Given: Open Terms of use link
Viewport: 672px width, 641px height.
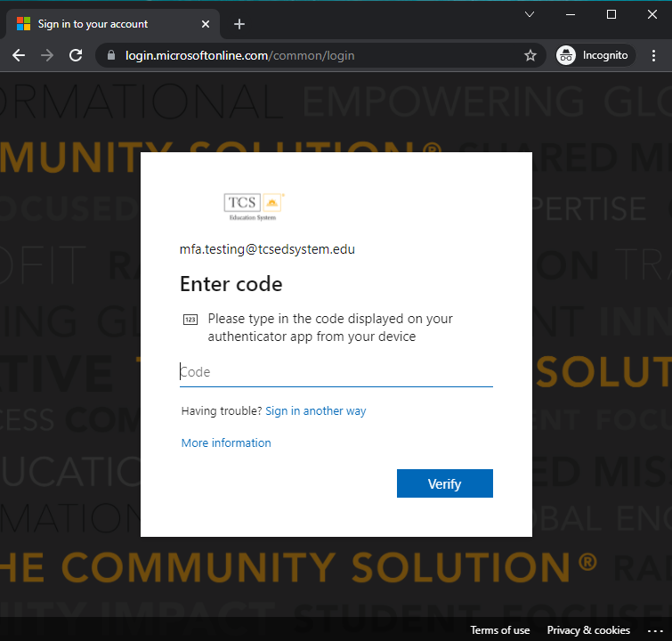Looking at the screenshot, I should coord(499,630).
